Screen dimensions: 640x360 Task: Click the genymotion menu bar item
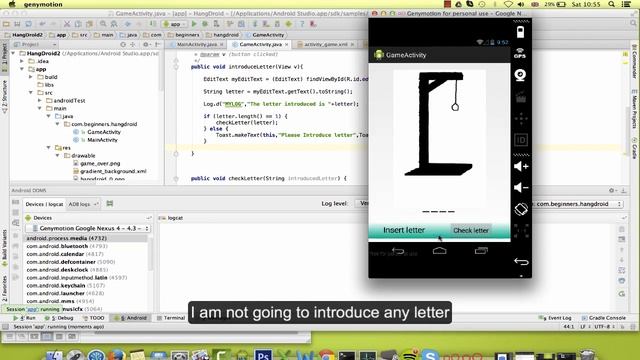(43, 4)
